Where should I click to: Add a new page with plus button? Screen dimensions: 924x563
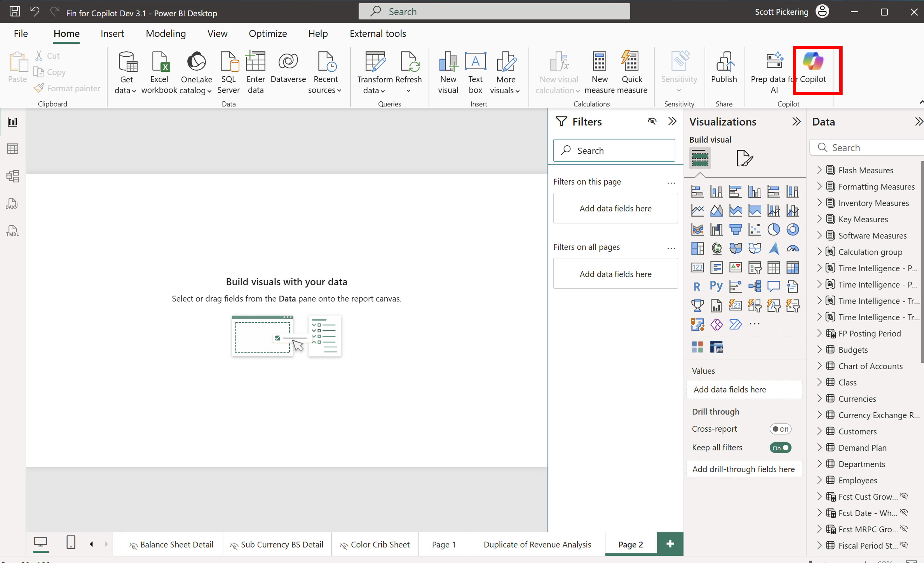click(x=670, y=544)
